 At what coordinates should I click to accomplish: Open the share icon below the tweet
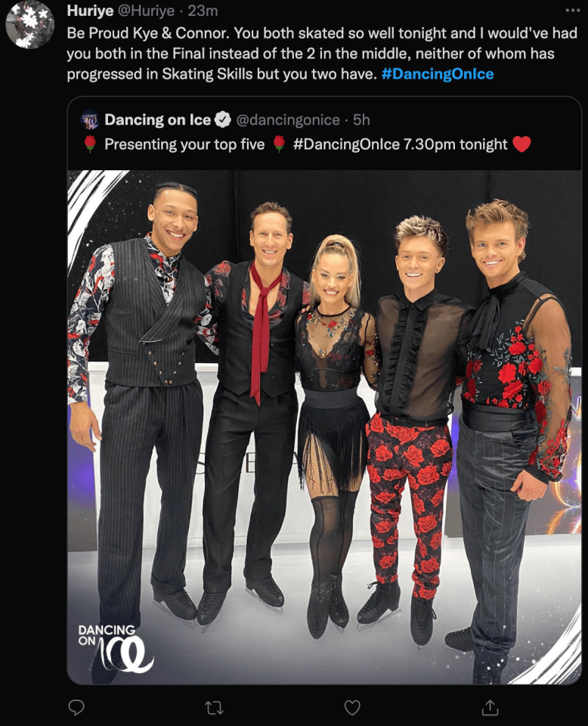490,707
